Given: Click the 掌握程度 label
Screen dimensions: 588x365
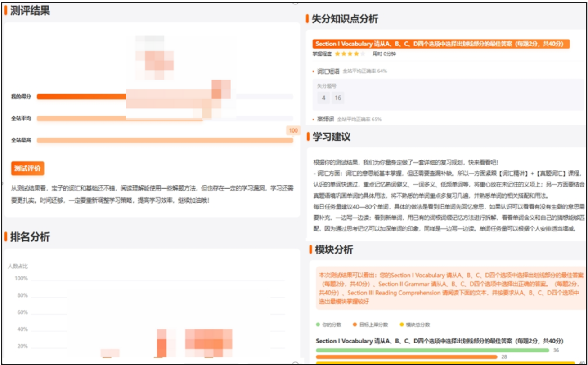Looking at the screenshot, I should (x=322, y=54).
